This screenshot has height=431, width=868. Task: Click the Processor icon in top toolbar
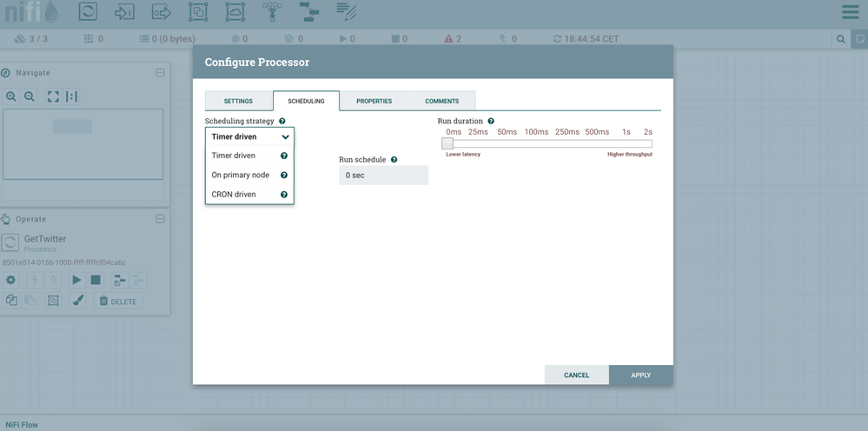(x=88, y=11)
